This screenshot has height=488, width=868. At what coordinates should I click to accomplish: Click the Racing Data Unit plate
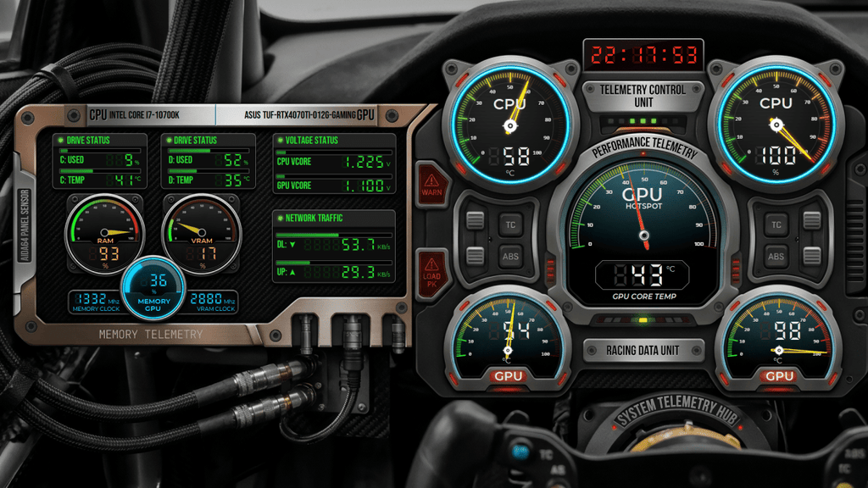643,351
